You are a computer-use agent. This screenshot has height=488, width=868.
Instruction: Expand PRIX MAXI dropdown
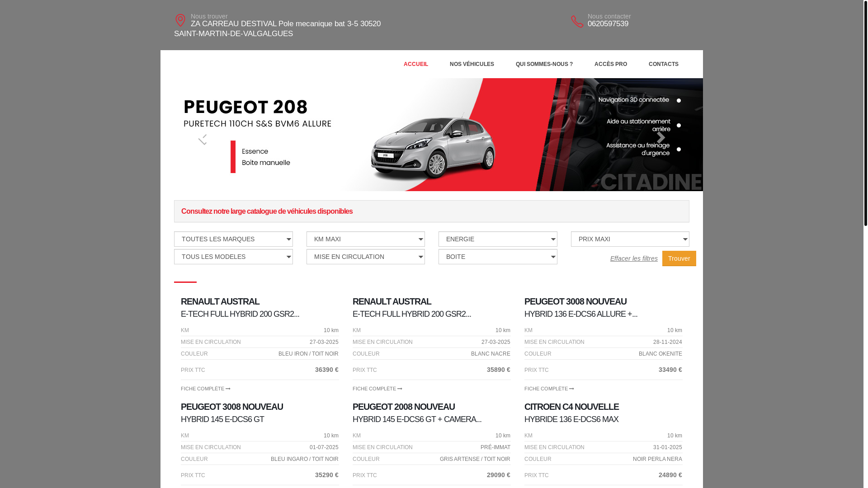click(x=630, y=239)
